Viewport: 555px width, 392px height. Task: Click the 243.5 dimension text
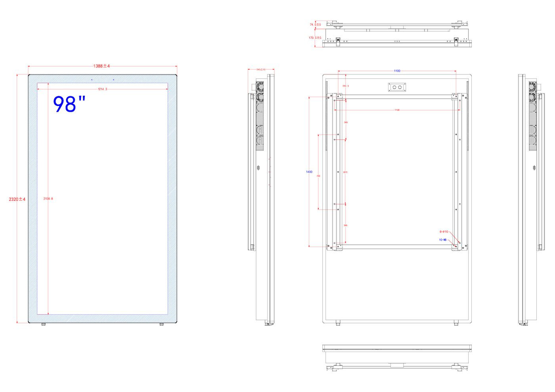pyautogui.click(x=346, y=86)
